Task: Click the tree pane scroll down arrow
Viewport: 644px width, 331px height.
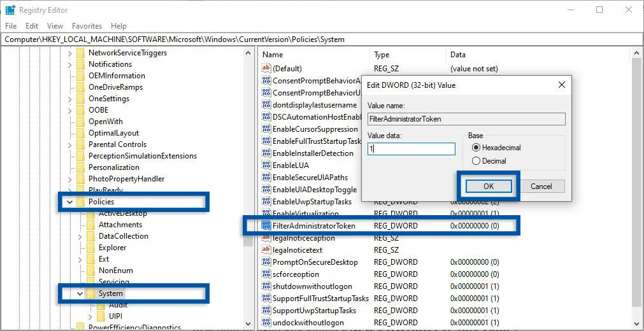Action: click(x=248, y=323)
